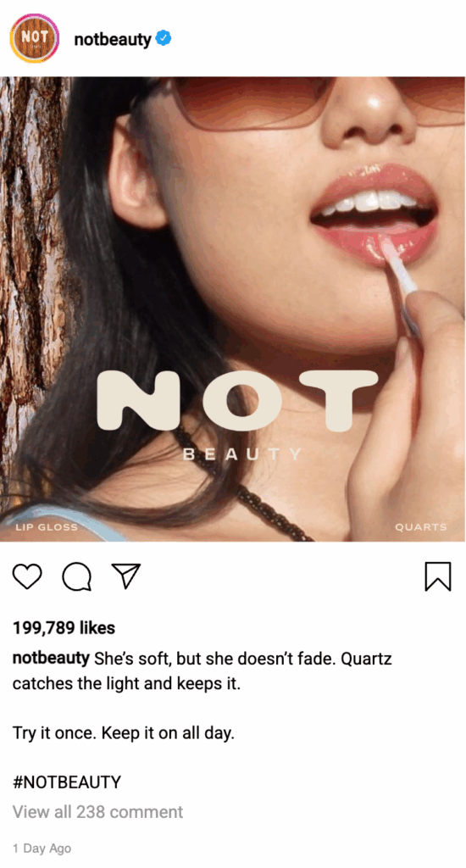Image resolution: width=466 pixels, height=868 pixels.
Task: Click the lip gloss post photo
Action: coord(232,309)
